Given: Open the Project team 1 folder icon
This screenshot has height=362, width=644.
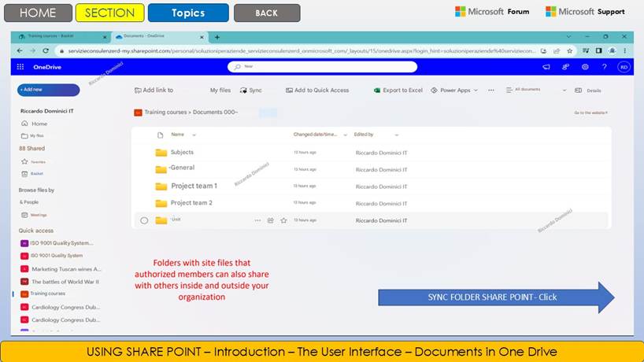Looking at the screenshot, I should (x=161, y=187).
